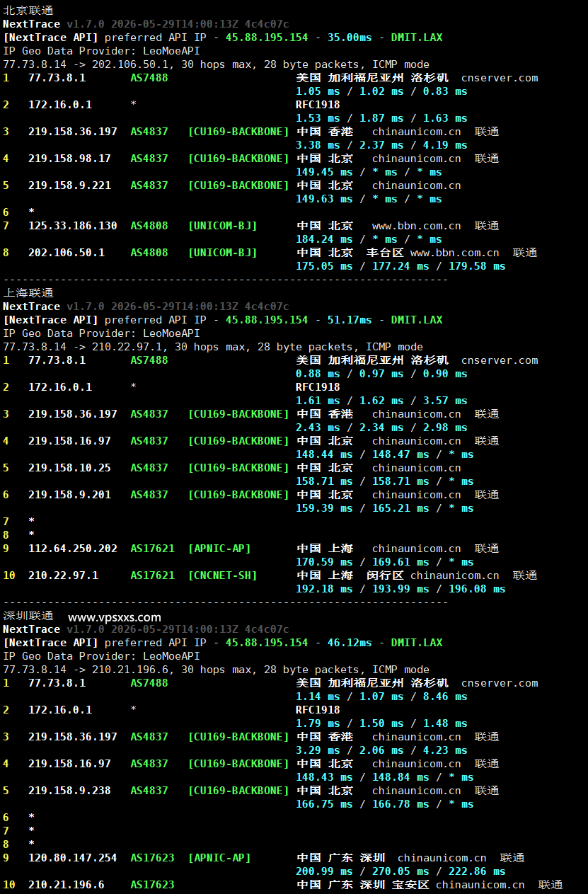Screen dimensions: 588x894
Task: Select the 上海联通 section heading
Action: tap(28, 293)
